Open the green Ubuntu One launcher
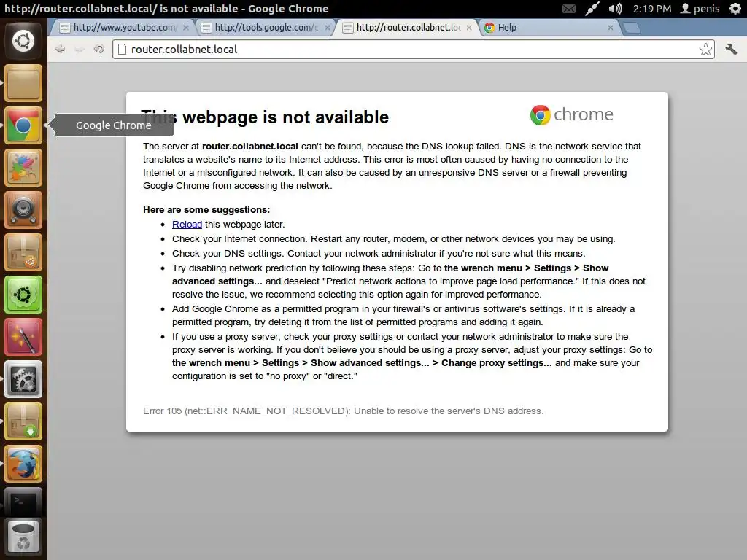This screenshot has width=747, height=560. (23, 295)
